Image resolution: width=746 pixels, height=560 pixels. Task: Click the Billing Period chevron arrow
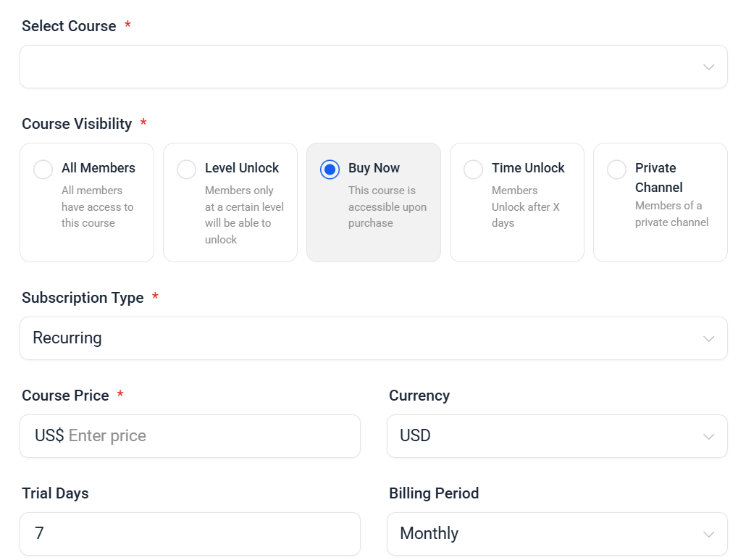click(x=708, y=534)
